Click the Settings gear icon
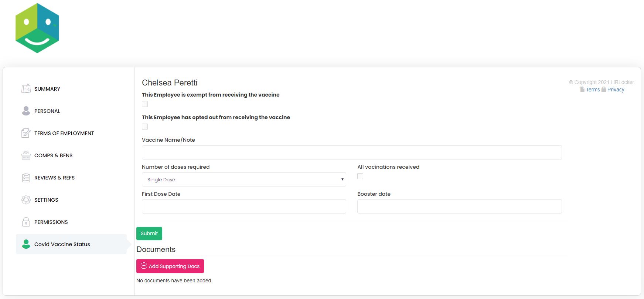The width and height of the screenshot is (644, 299). pyautogui.click(x=26, y=200)
